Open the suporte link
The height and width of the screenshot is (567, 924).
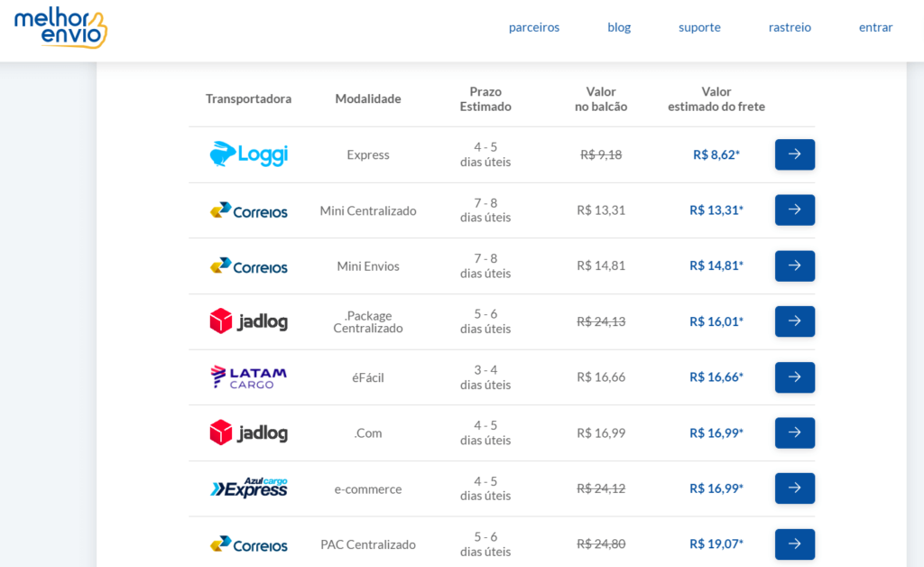(x=699, y=27)
